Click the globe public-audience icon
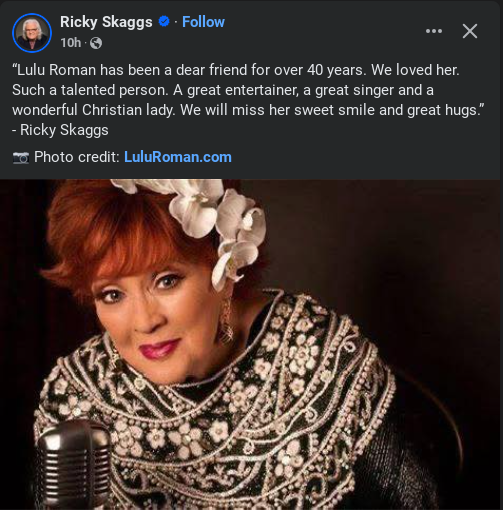The width and height of the screenshot is (503, 510). [96, 43]
